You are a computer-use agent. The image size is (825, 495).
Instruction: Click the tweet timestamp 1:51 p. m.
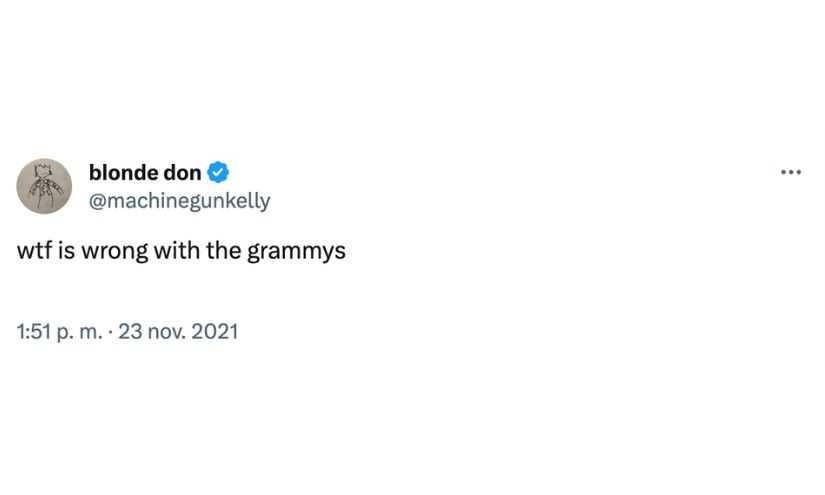click(x=60, y=331)
